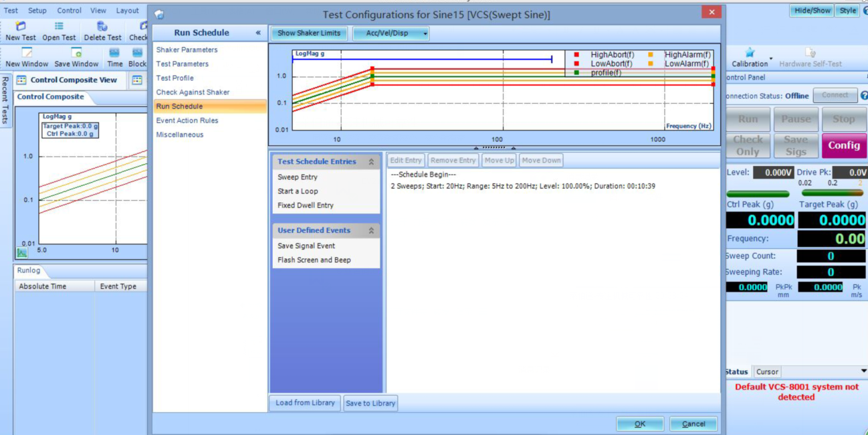The height and width of the screenshot is (435, 868).
Task: Switch to the Cursor tab
Action: pyautogui.click(x=767, y=372)
